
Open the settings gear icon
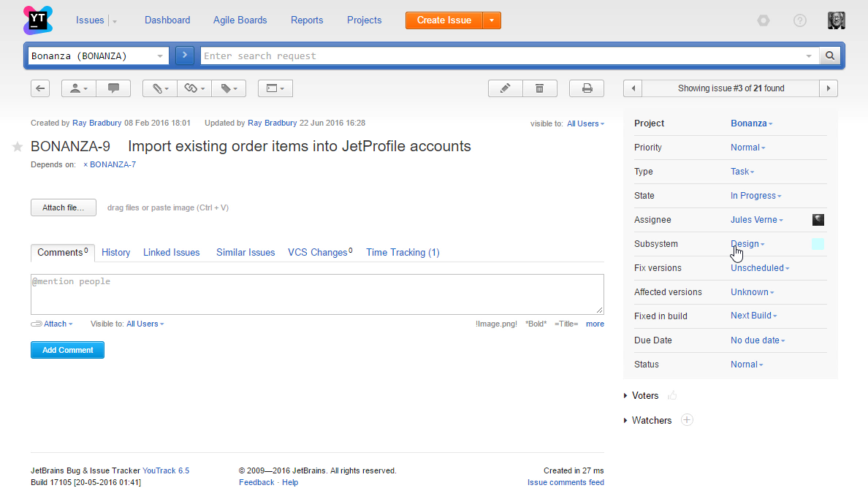point(764,20)
